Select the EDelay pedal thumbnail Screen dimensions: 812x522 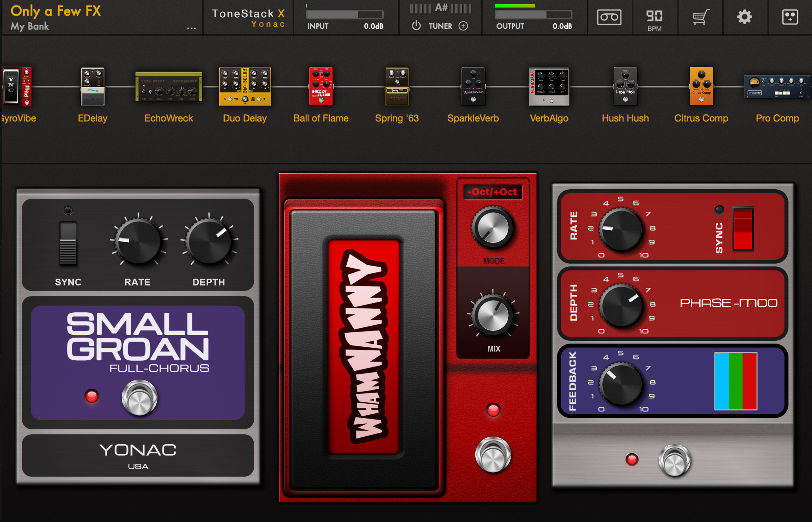(x=93, y=86)
